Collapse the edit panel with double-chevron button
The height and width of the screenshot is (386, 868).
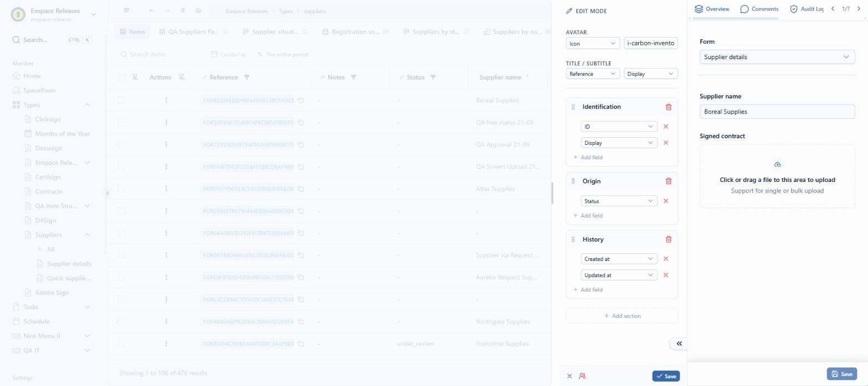point(679,343)
